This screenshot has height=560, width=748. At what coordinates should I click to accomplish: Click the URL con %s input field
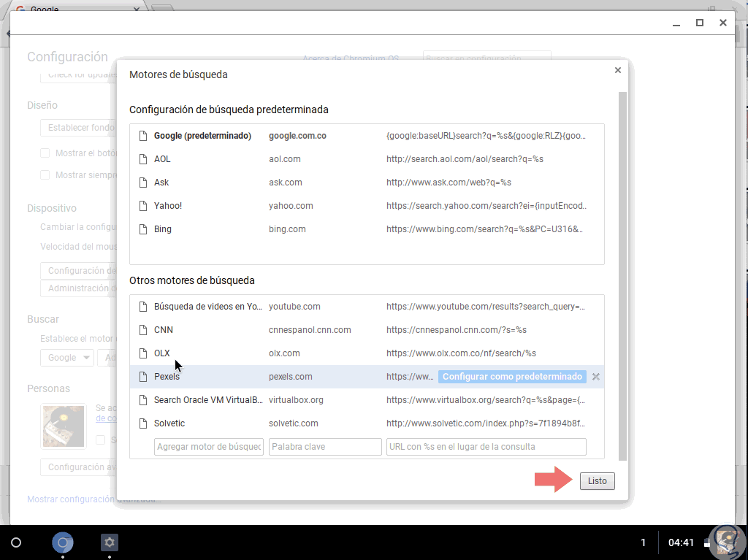point(486,447)
